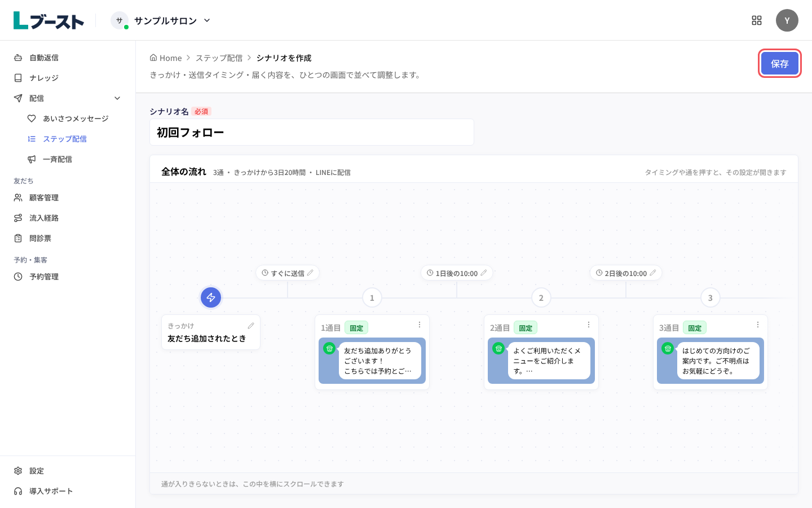Screen dimensions: 812x508
Task: Open 問診票 in the sidebar
Action: click(68, 238)
